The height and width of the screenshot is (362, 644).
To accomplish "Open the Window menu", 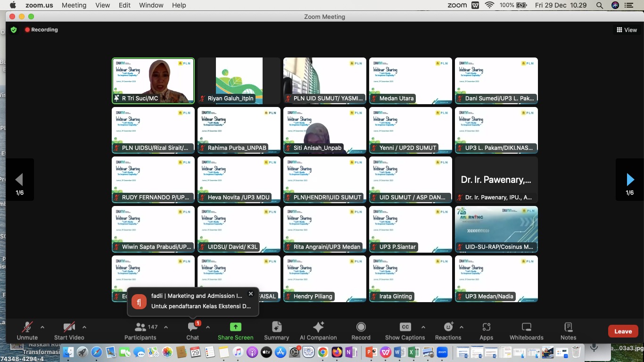I will pyautogui.click(x=151, y=5).
